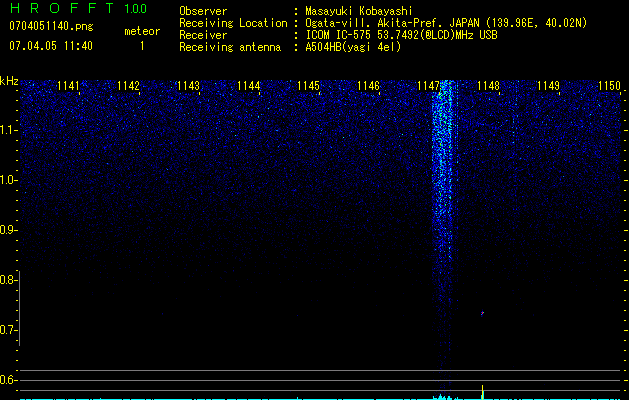Click the HROFFT 1.0.0 title text
Screen dimensions: 629x400
click(x=78, y=8)
